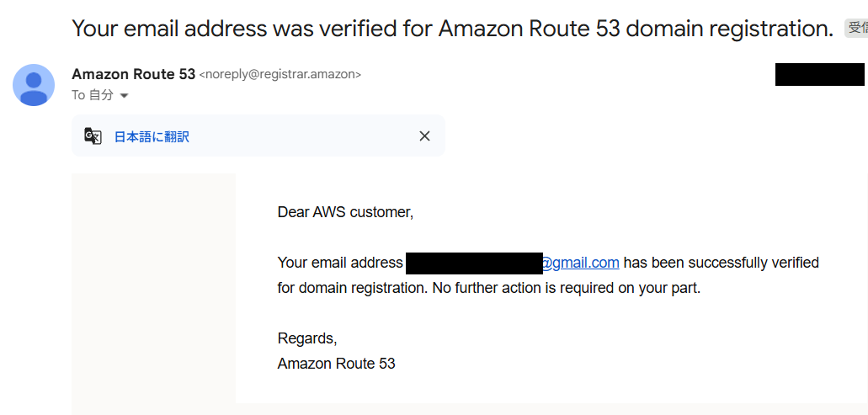
Task: Click the Google Translate icon
Action: (x=93, y=136)
